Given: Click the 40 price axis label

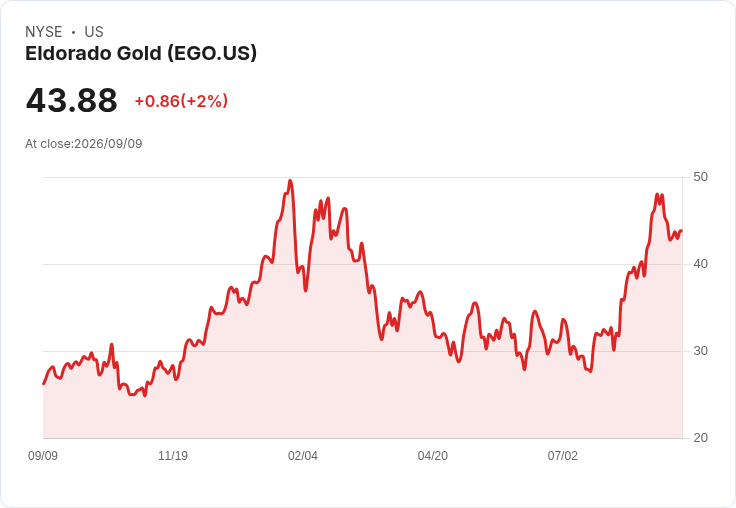Looking at the screenshot, I should pos(700,264).
